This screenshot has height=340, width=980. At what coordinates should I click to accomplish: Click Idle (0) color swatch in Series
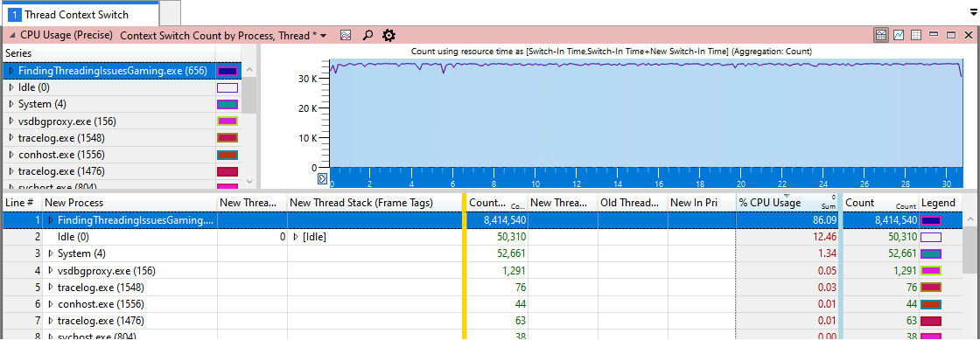pos(227,88)
